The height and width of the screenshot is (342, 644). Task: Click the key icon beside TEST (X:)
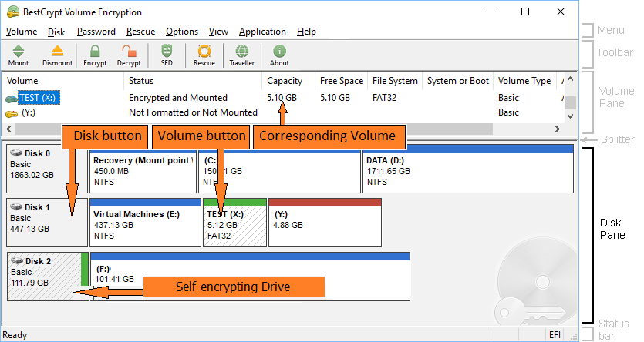pyautogui.click(x=12, y=99)
